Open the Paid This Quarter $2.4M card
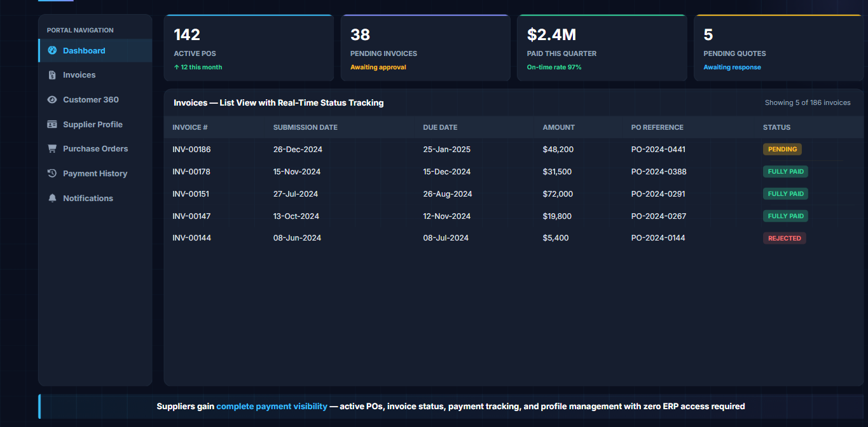This screenshot has width=868, height=427. point(602,48)
